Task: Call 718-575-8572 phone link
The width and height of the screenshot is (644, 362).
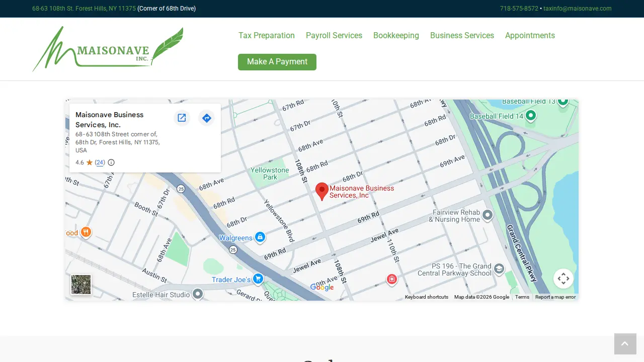Action: click(519, 9)
